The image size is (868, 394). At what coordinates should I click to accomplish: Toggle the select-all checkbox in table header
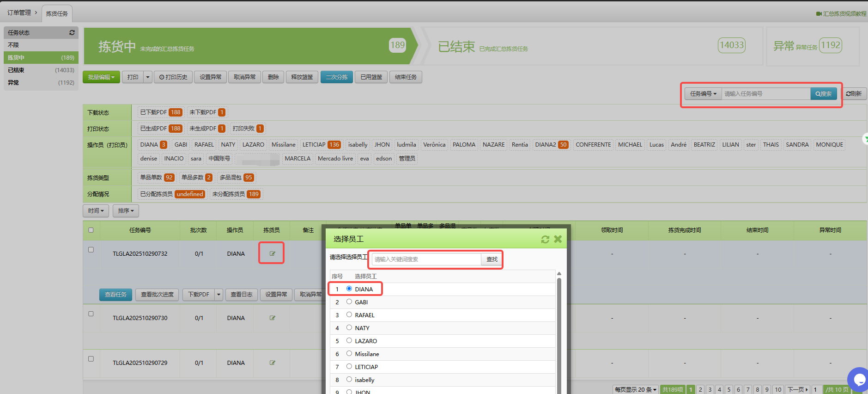[x=91, y=230]
